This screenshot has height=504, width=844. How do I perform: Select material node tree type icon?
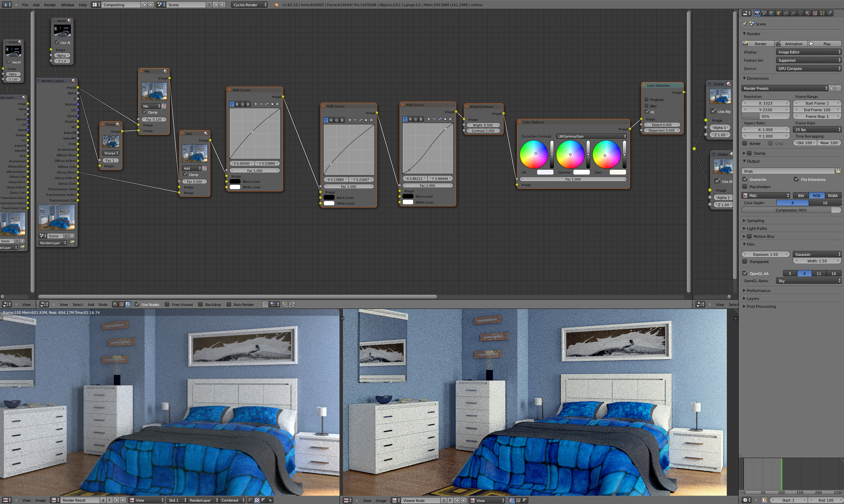click(115, 304)
